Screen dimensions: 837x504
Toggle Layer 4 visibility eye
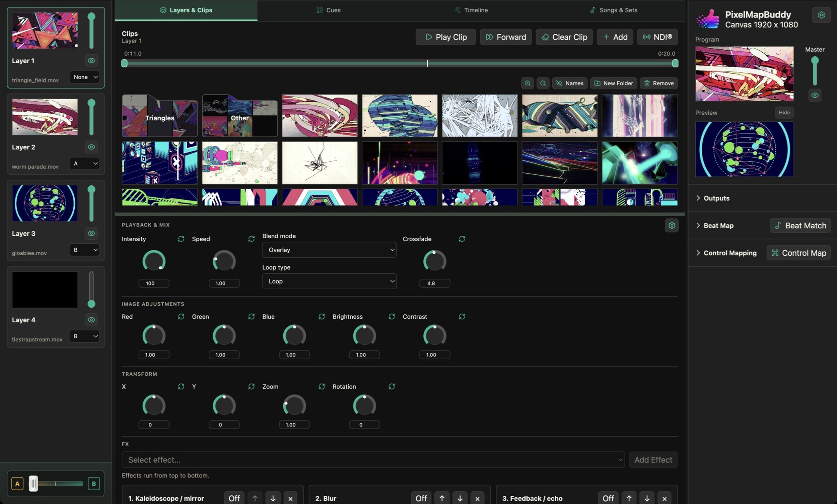(92, 320)
